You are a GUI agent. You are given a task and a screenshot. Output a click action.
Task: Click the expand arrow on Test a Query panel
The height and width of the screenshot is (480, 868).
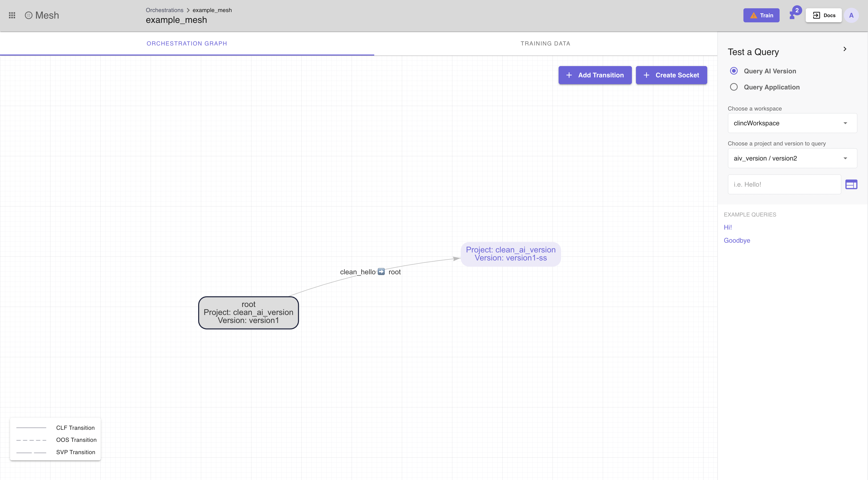(844, 49)
